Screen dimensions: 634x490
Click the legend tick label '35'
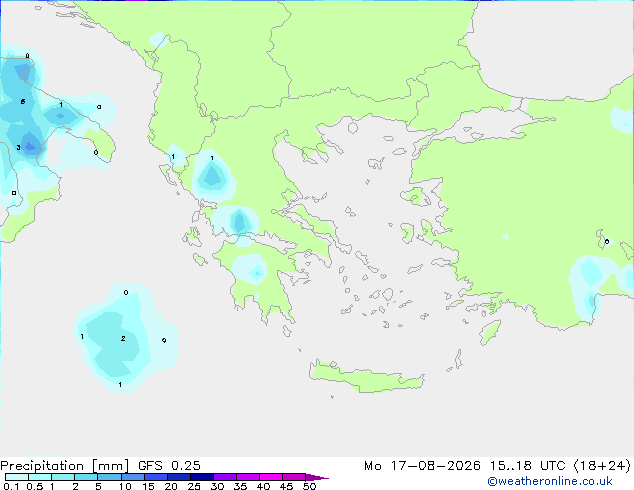tap(240, 486)
